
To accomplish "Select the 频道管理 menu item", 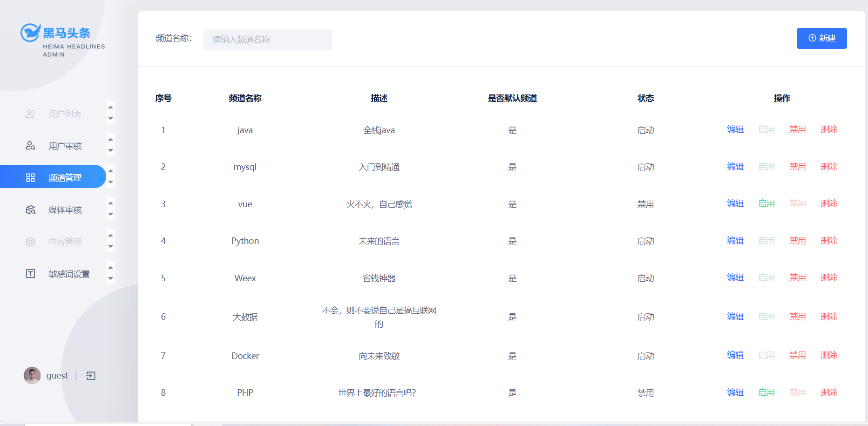I will [53, 176].
